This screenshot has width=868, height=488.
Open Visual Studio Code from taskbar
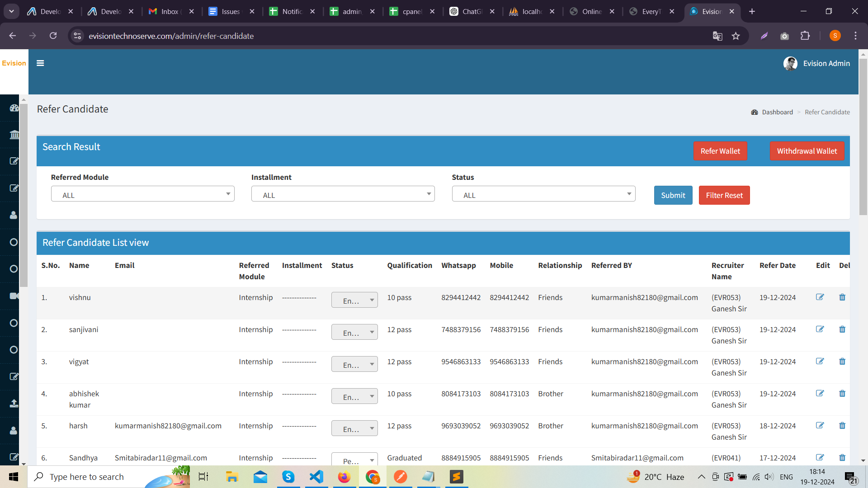click(316, 477)
